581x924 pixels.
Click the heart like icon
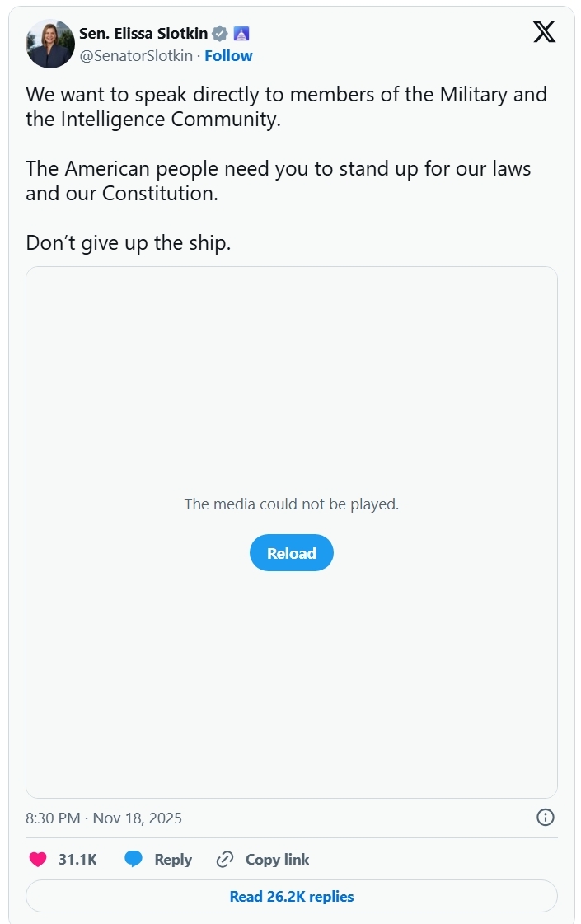click(x=38, y=860)
